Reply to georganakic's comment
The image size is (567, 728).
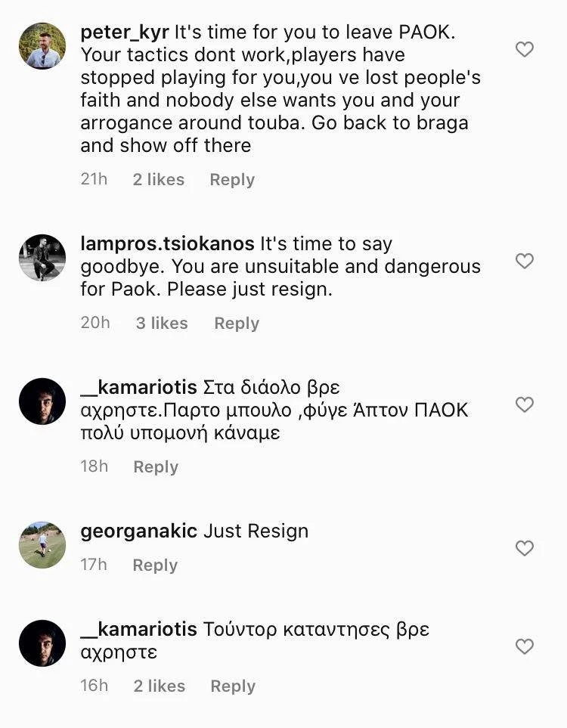coord(155,565)
